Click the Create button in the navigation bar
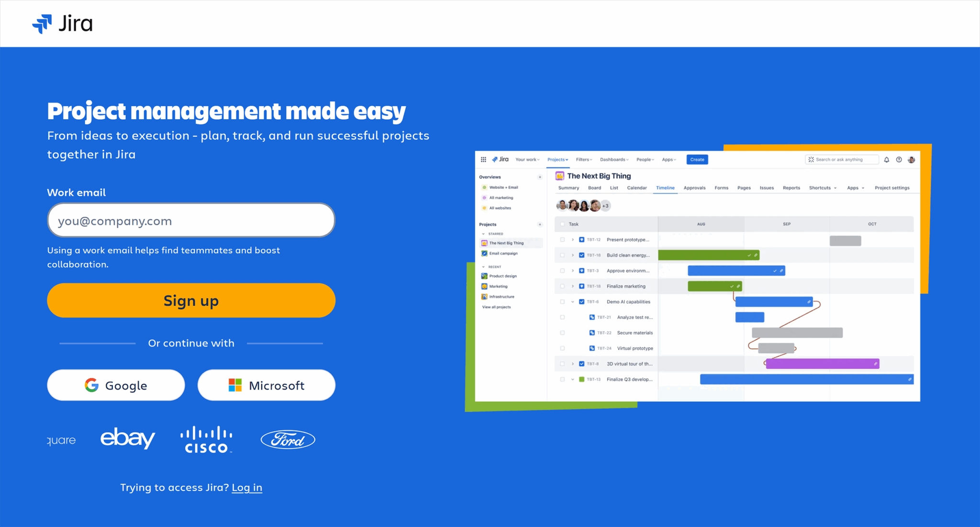 [x=697, y=159]
